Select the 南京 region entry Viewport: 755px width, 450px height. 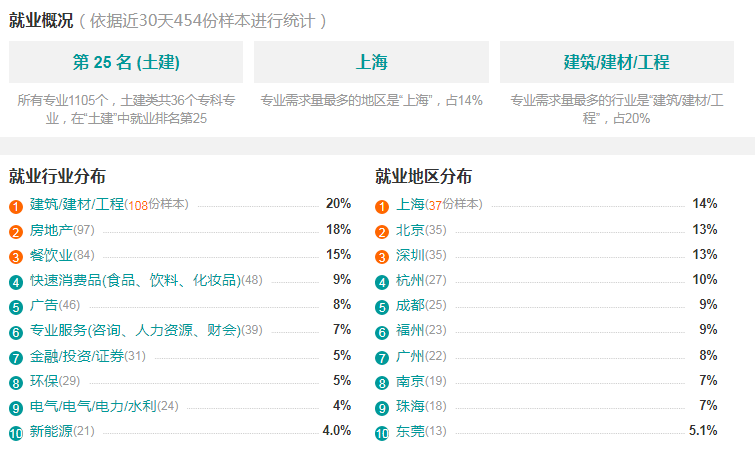[410, 381]
